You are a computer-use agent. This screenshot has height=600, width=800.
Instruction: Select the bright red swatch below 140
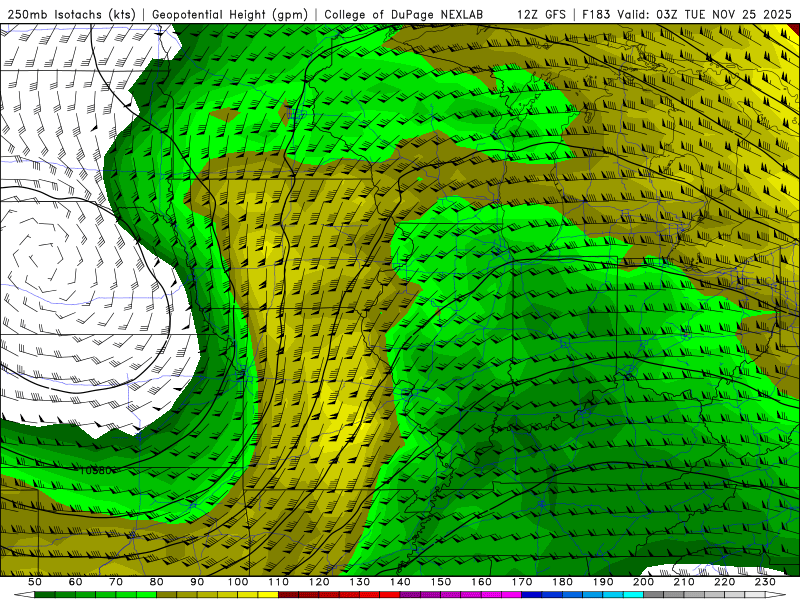pos(390,594)
